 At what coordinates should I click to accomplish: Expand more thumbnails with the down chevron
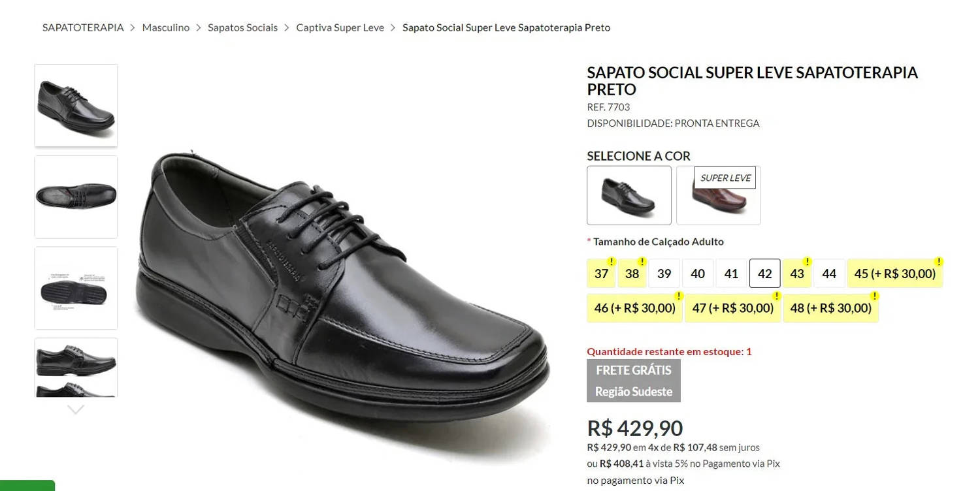[75, 409]
